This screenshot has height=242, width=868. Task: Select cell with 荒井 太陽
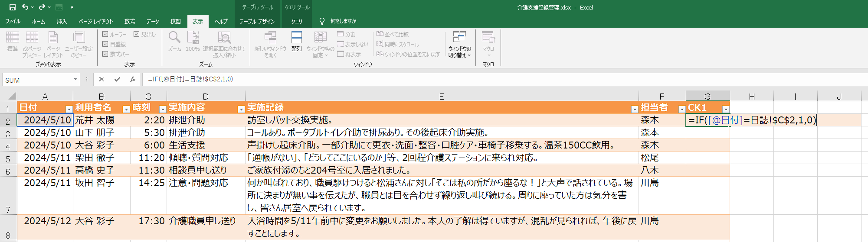[x=102, y=120]
